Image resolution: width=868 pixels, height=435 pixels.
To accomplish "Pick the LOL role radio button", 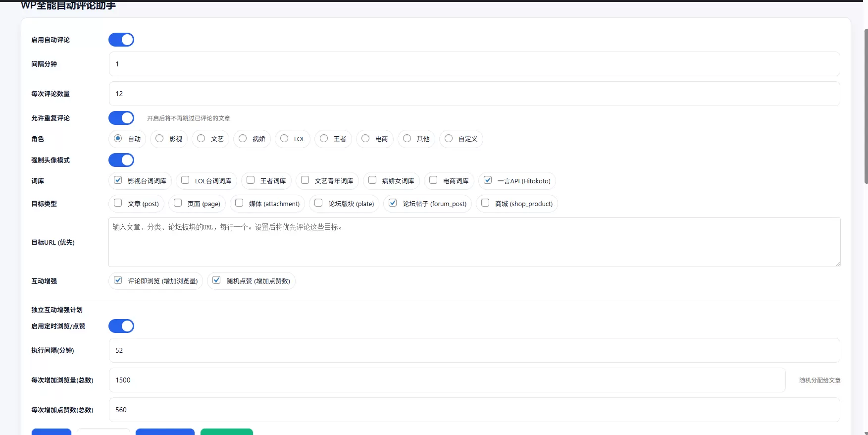I will [x=284, y=139].
